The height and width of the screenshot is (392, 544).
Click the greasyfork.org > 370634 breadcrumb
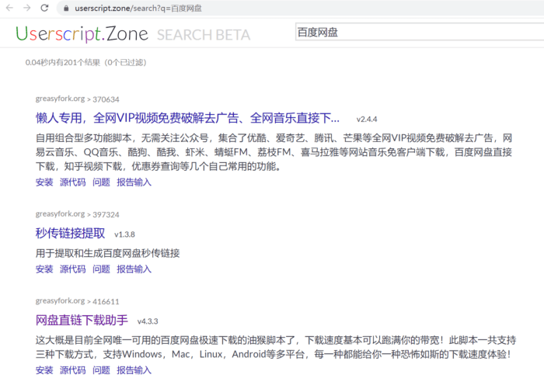pyautogui.click(x=77, y=99)
